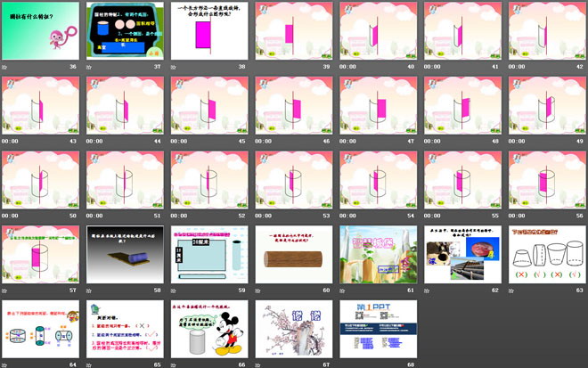Click animation star under slide 64
This screenshot has width=588, height=368.
(5, 364)
